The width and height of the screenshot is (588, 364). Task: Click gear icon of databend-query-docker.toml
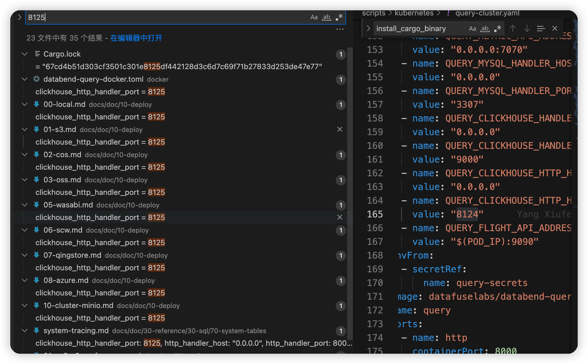[36, 79]
